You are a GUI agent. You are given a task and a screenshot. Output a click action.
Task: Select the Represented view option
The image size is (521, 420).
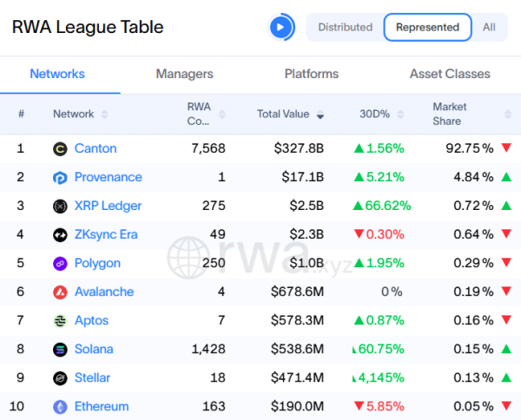(x=427, y=27)
